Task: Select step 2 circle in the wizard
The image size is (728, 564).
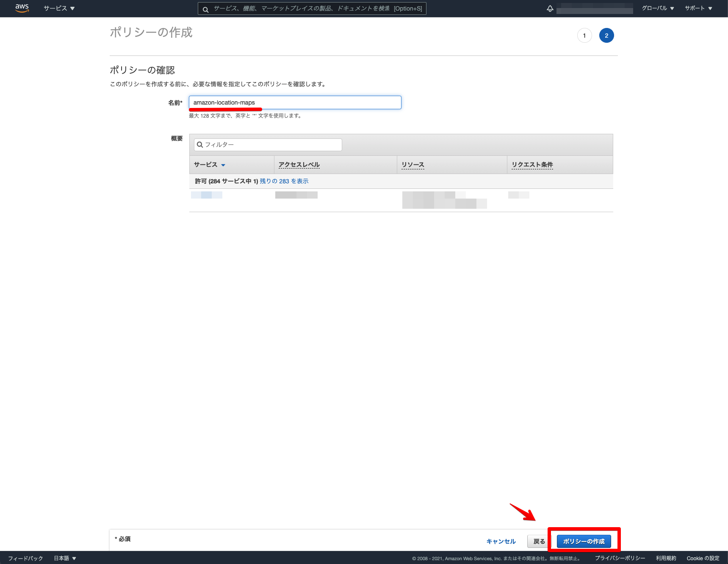Action: 606,35
